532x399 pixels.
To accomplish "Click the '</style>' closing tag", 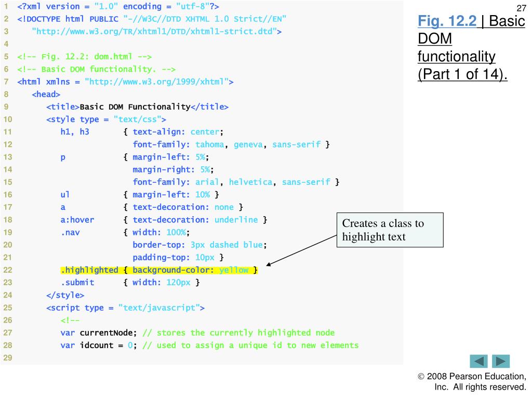I will 65,295.
